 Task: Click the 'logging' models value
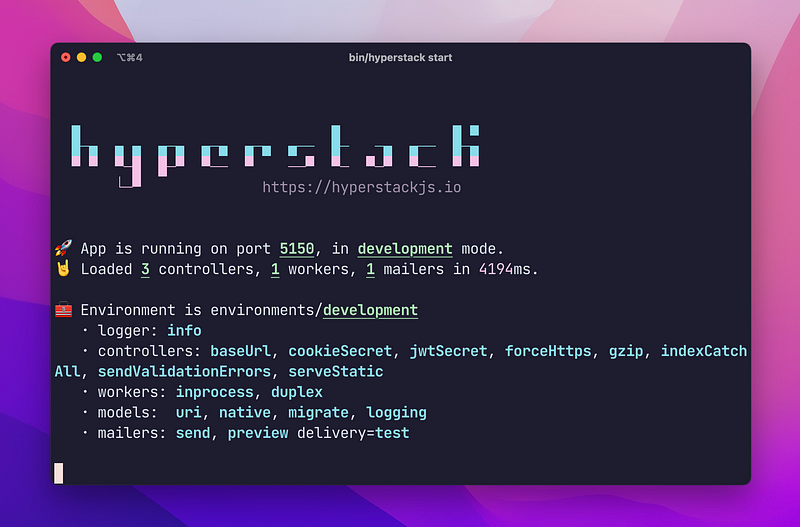(x=396, y=413)
